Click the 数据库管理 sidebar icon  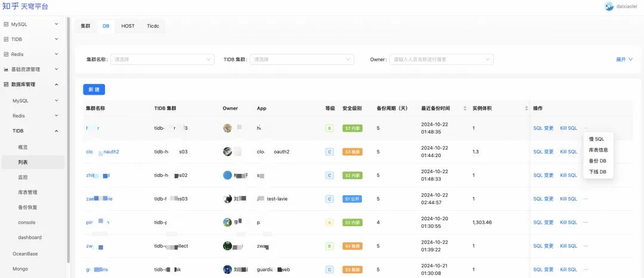6,85
